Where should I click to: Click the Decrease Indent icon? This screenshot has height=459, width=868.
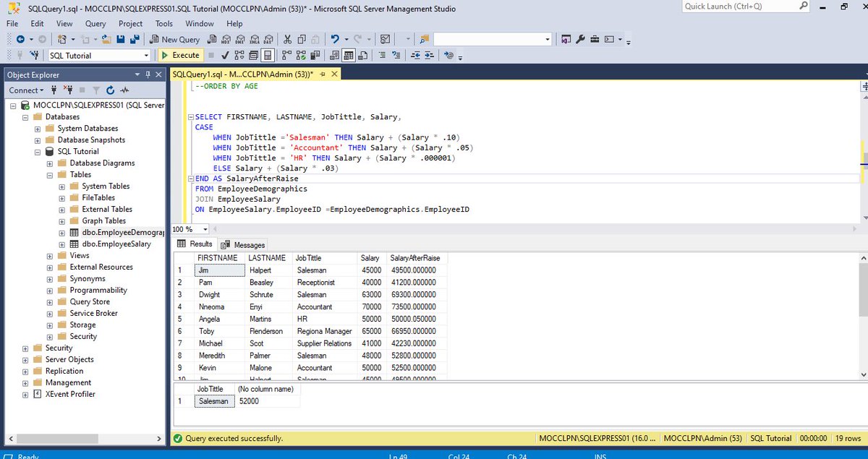pos(415,56)
